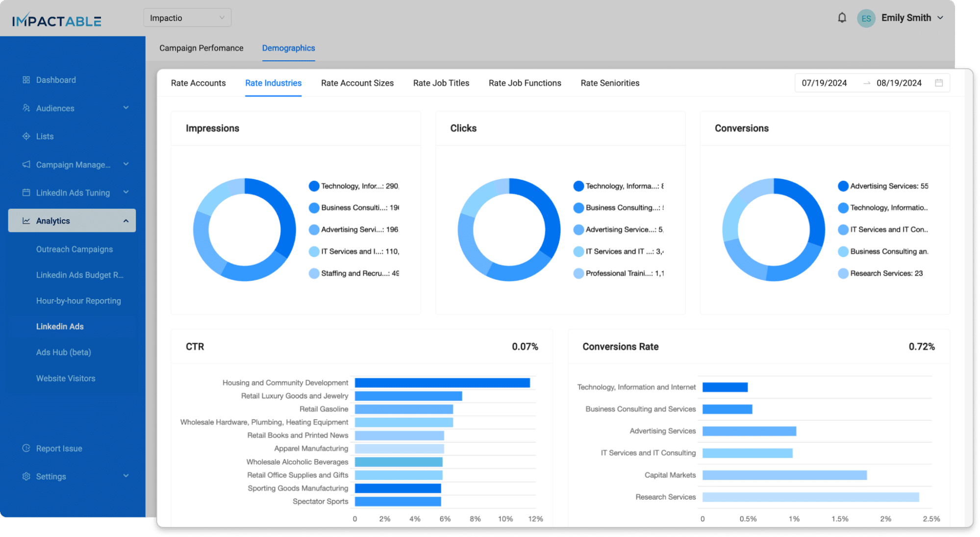Click the LinkedIn Ads Tuning calendar icon
The image size is (980, 537).
click(x=26, y=192)
